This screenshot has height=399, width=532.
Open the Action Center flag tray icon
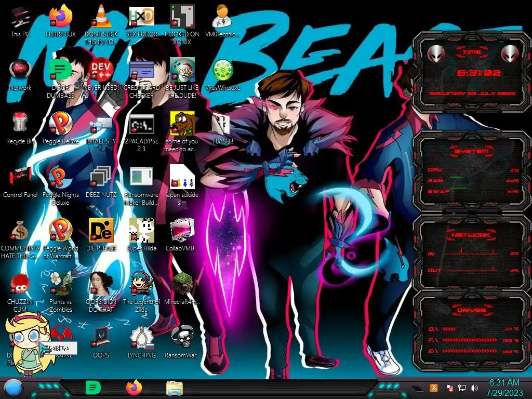coord(449,388)
